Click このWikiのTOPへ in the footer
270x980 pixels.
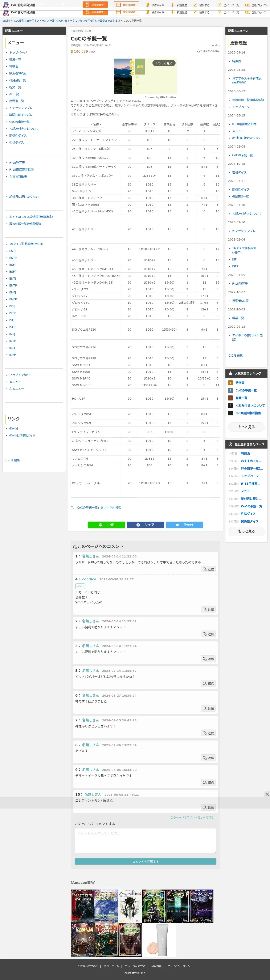(87, 966)
